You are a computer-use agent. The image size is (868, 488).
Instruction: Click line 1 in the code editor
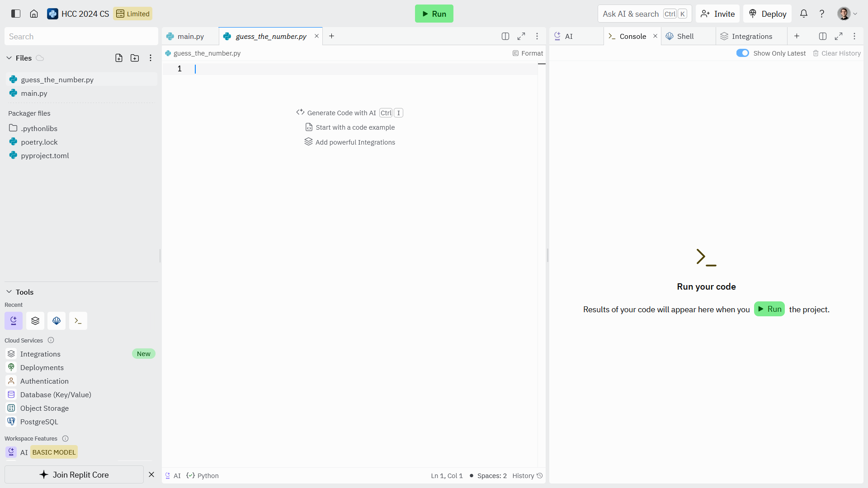click(350, 69)
